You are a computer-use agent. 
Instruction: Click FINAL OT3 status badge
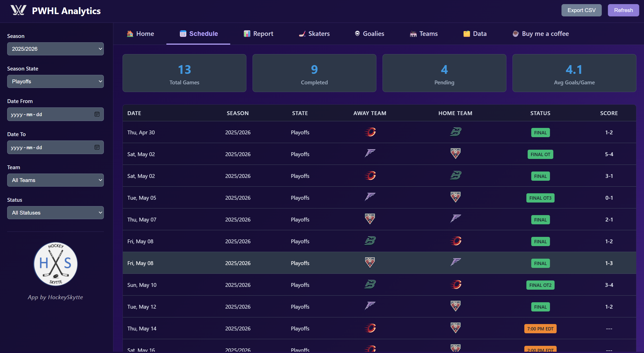pos(540,198)
